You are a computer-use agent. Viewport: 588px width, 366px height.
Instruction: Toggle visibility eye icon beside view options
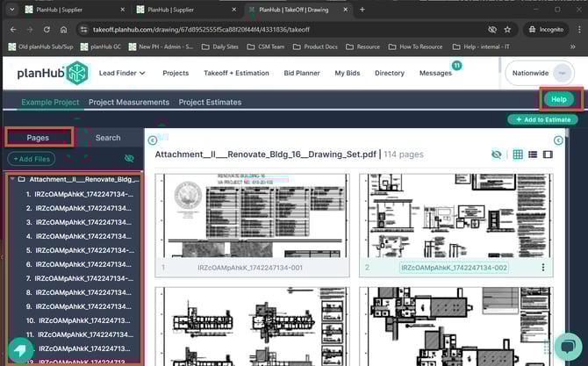(x=497, y=154)
